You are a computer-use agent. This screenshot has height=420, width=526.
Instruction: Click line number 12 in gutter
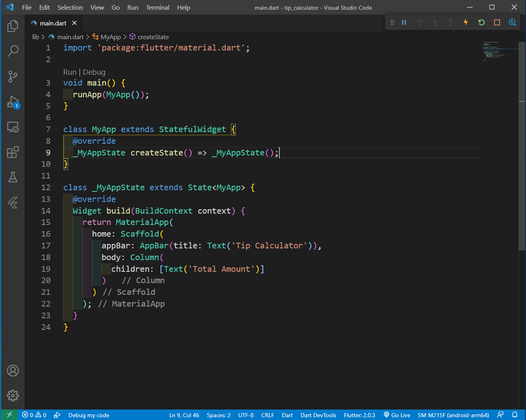[x=46, y=187]
